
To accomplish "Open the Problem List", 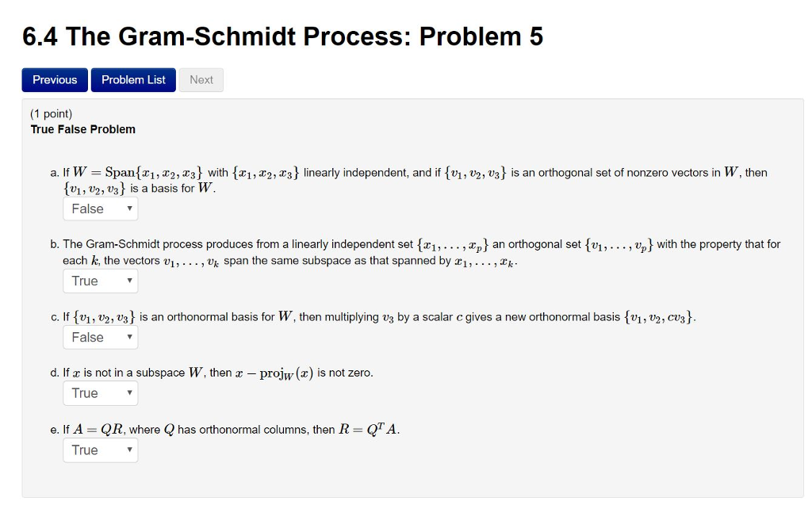I will (132, 79).
